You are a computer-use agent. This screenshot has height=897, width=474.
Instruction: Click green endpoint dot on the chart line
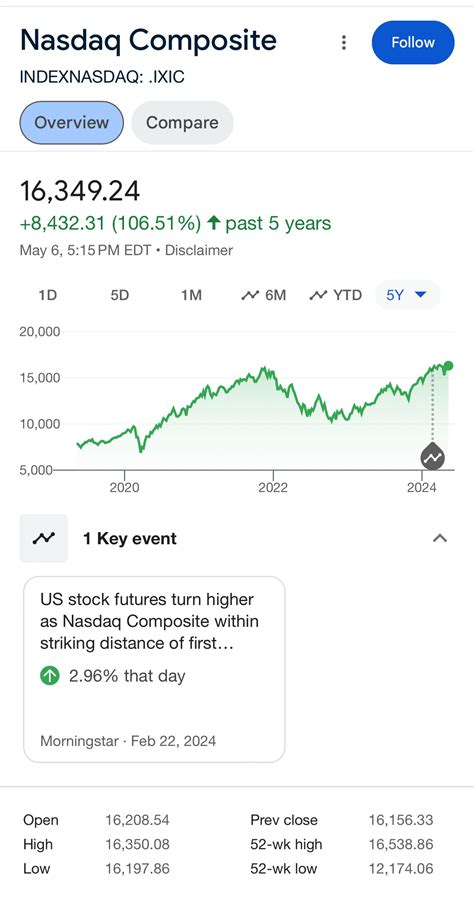pyautogui.click(x=448, y=366)
